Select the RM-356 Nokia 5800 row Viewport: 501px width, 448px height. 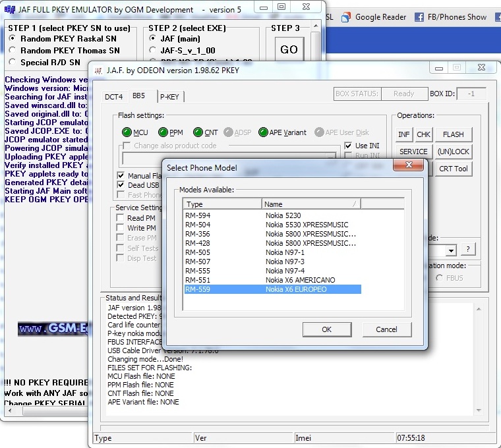[273, 234]
